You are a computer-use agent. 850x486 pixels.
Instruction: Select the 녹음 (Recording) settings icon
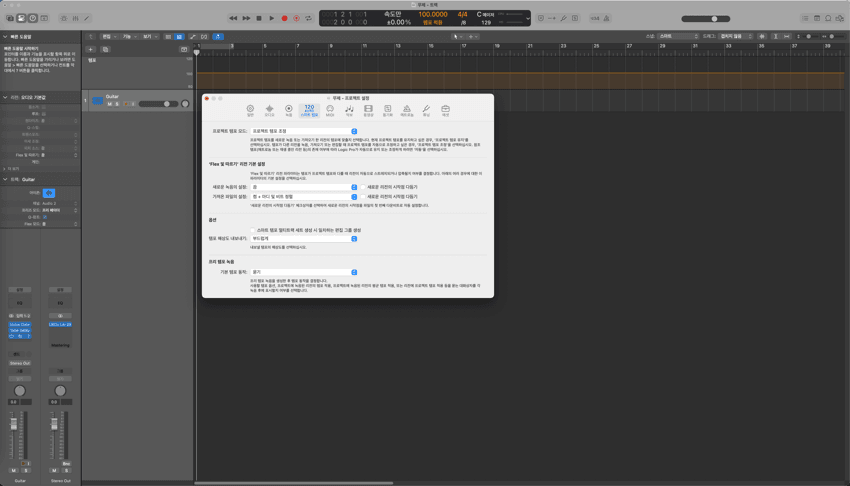click(x=289, y=109)
